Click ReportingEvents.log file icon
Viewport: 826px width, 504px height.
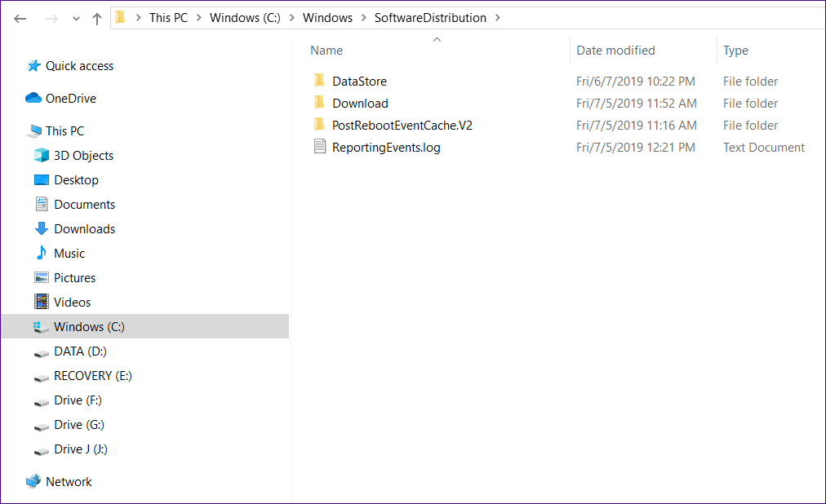[319, 146]
